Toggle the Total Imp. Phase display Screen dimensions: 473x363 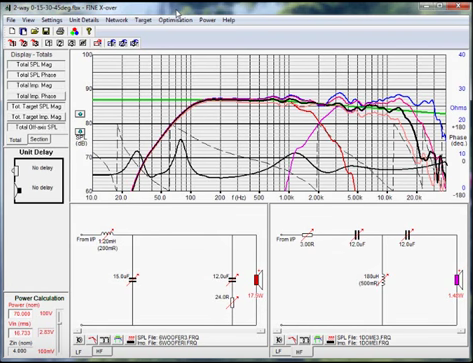coord(36,96)
